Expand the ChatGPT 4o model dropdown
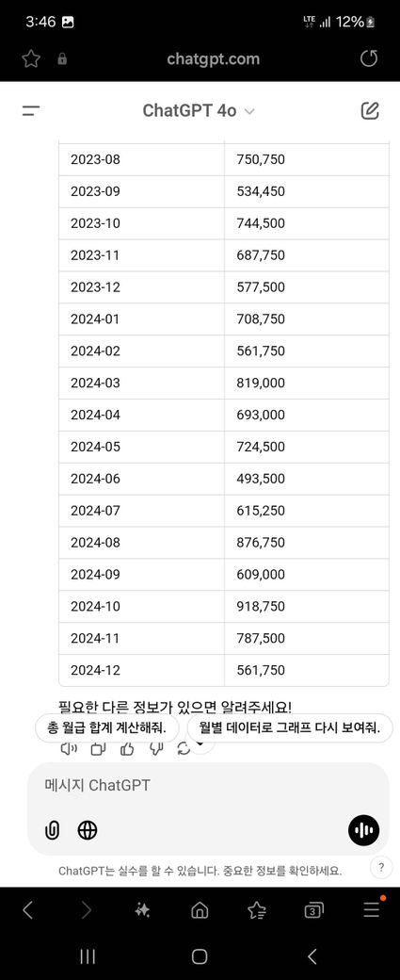The image size is (400, 980). [x=199, y=110]
